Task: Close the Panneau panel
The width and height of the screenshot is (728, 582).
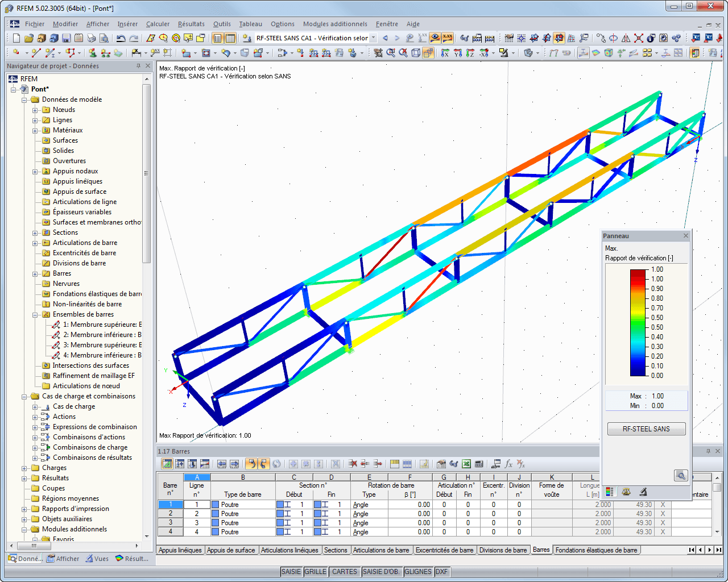Action: pos(685,236)
